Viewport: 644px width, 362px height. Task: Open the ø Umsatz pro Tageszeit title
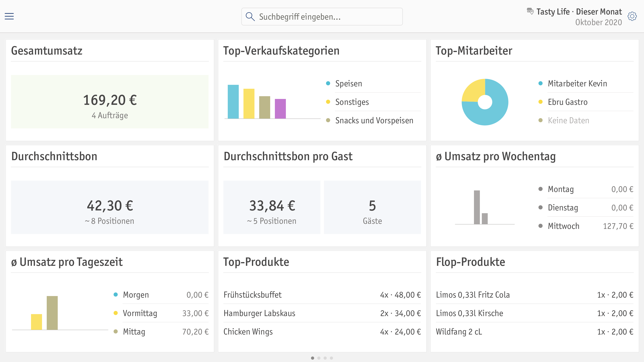tap(67, 262)
